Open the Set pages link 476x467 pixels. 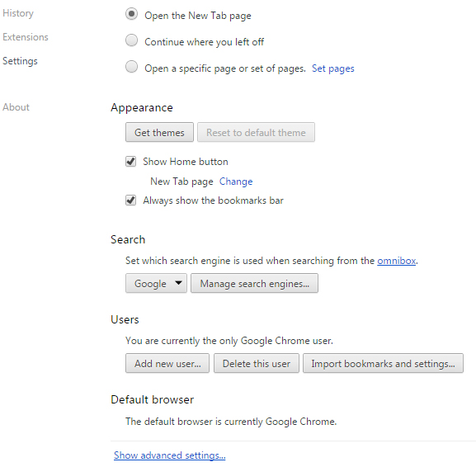click(333, 68)
